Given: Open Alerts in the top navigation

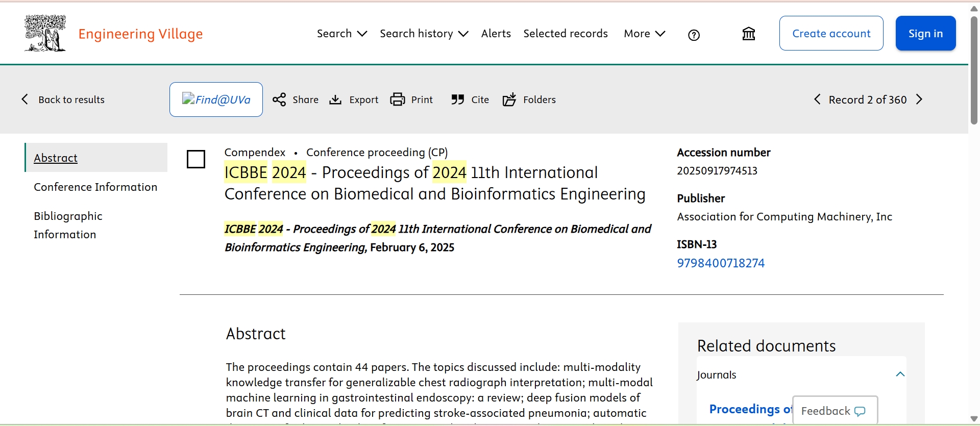Looking at the screenshot, I should coord(496,34).
